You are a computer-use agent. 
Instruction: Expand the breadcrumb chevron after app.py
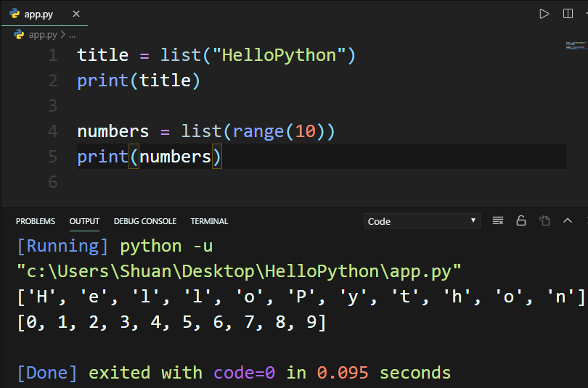(x=62, y=34)
